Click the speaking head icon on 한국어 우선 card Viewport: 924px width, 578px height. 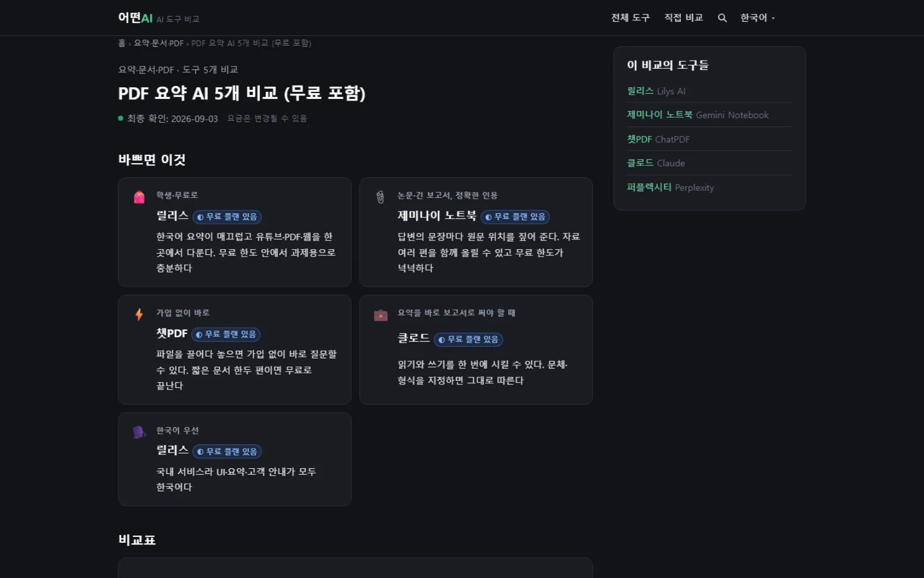(139, 432)
